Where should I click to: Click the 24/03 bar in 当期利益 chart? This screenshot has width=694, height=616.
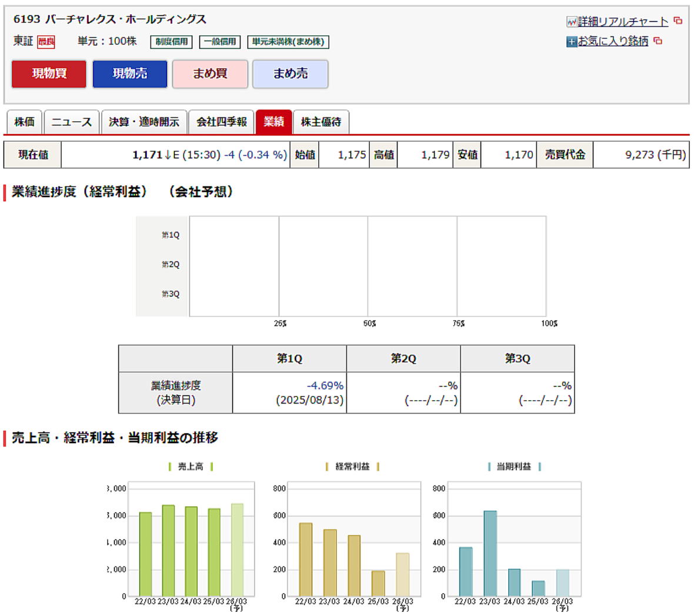(x=514, y=583)
